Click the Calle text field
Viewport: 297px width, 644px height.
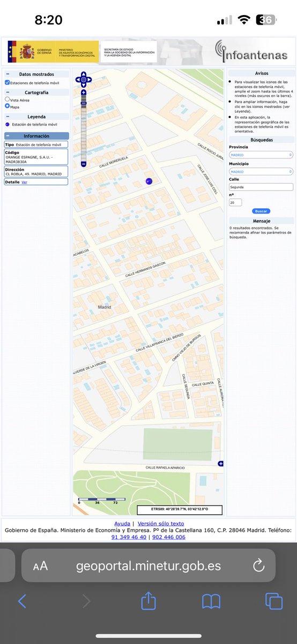point(261,187)
